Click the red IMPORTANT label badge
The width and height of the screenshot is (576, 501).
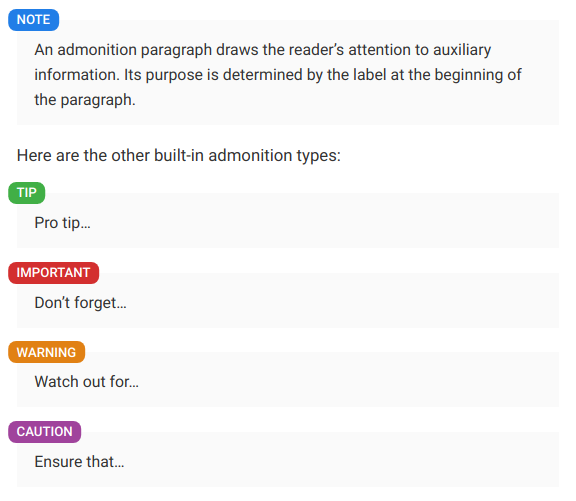[54, 273]
